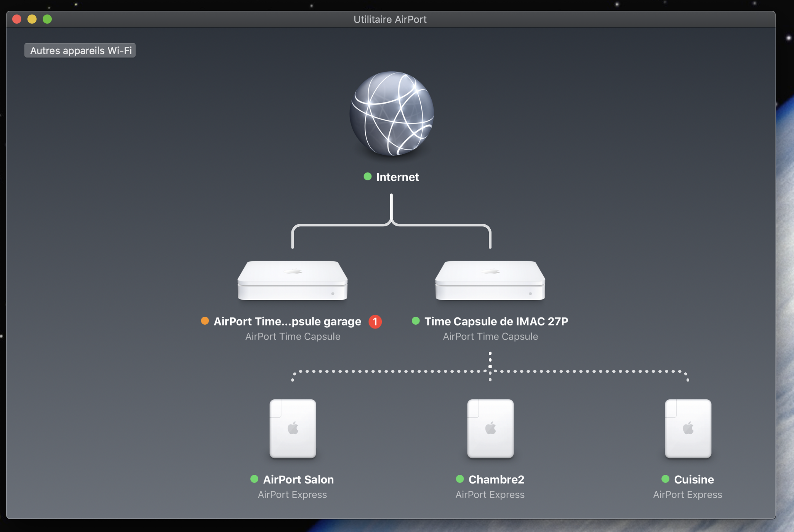Minimize the Utilitaire AirPort window
This screenshot has width=794, height=532.
point(32,19)
